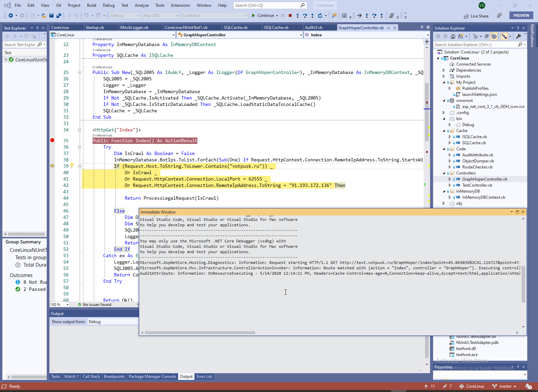
Task: Click the Save All toolbar icon
Action: coord(59,15)
